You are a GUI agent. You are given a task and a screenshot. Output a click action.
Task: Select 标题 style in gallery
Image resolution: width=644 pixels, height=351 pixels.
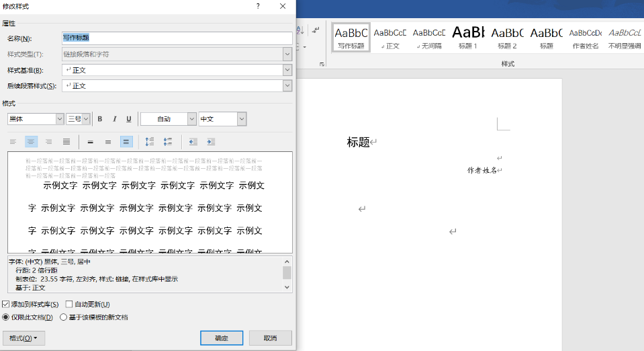point(546,38)
